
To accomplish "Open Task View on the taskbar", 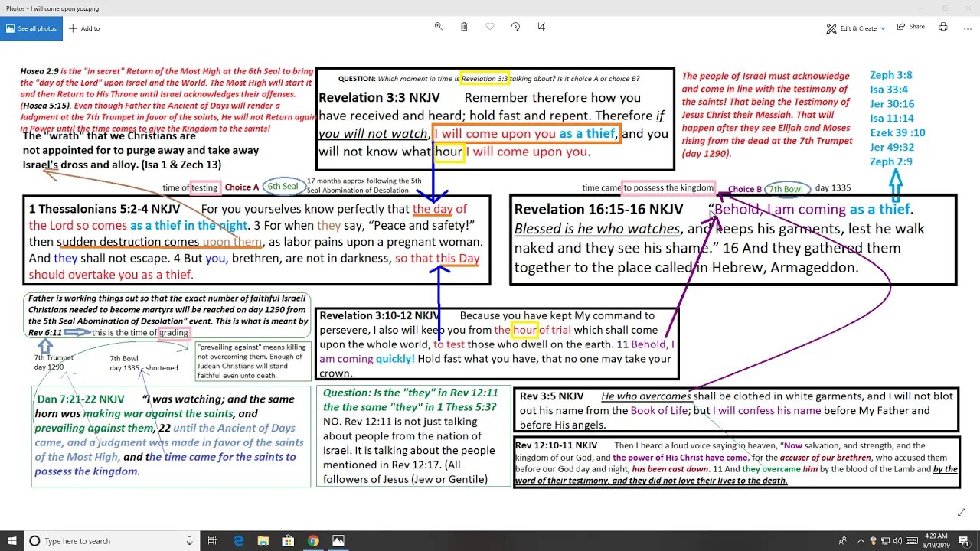I will pos(214,540).
